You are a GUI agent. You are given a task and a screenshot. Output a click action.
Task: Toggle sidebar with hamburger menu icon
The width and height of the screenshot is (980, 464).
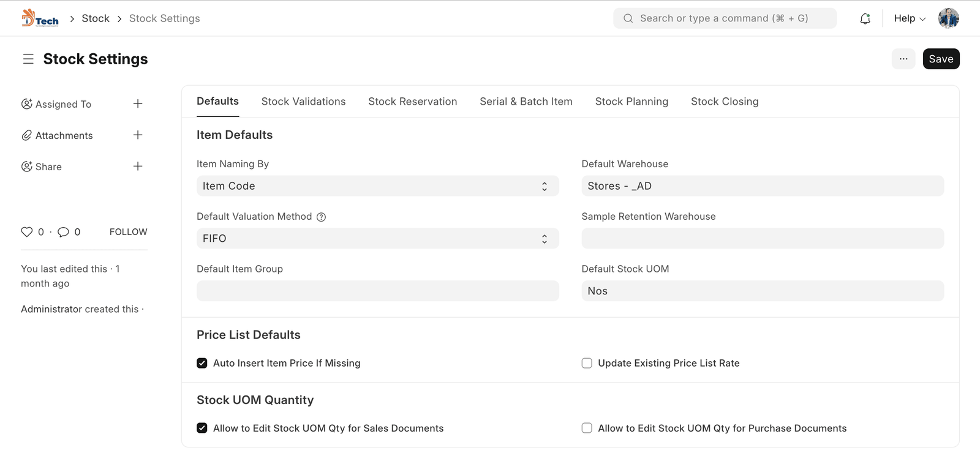pyautogui.click(x=28, y=59)
